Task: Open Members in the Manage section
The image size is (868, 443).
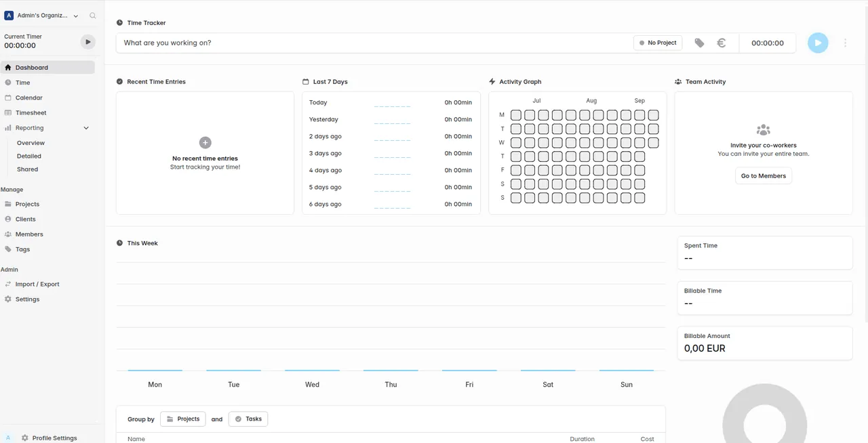Action: (47, 234)
